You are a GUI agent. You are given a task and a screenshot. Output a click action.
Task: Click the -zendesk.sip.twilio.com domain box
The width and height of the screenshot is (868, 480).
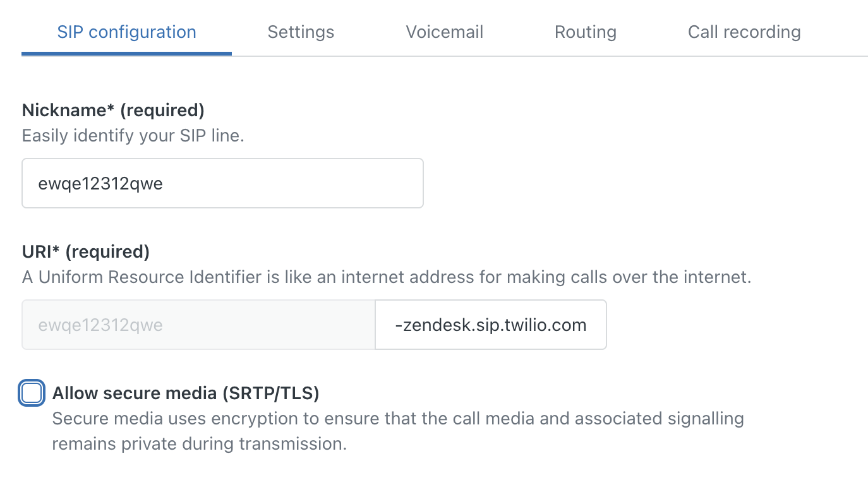pos(490,325)
